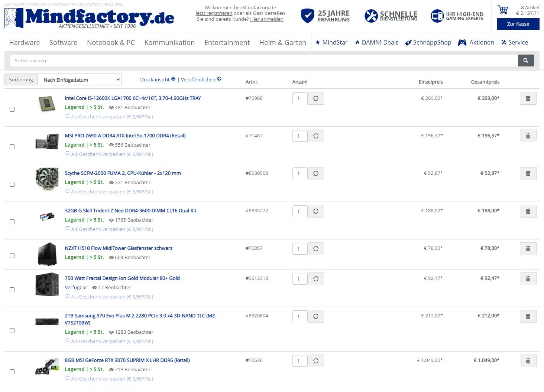Screen dimensions: 544x392
Task: Update quantity for MSI PRO Z690-A board
Action: 316,136
